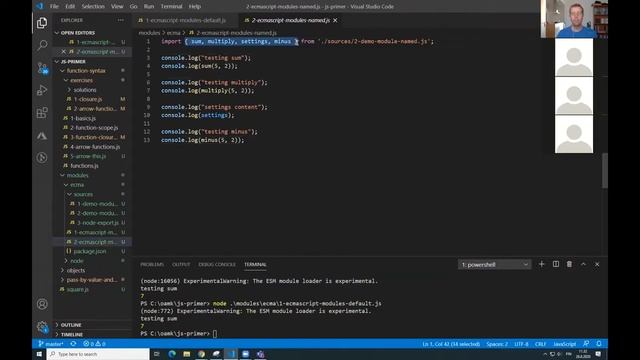Open the Explorer view in the activity bar

[42, 23]
